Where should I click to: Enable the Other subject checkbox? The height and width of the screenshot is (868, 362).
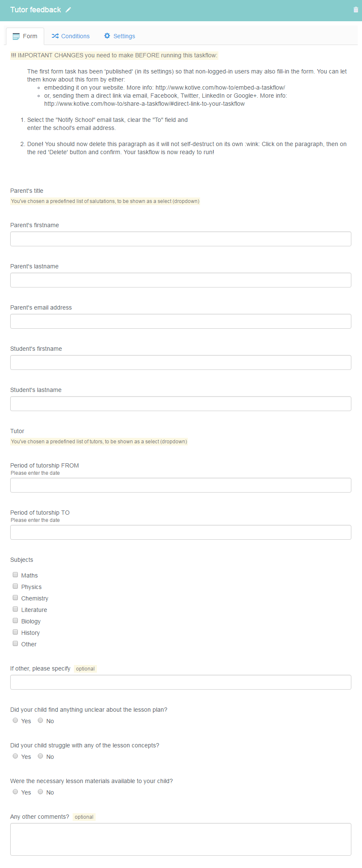coord(15,643)
